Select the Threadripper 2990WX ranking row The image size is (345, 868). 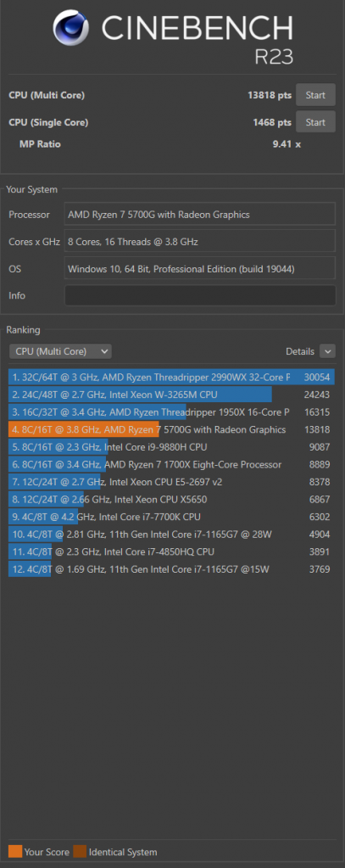(x=171, y=377)
